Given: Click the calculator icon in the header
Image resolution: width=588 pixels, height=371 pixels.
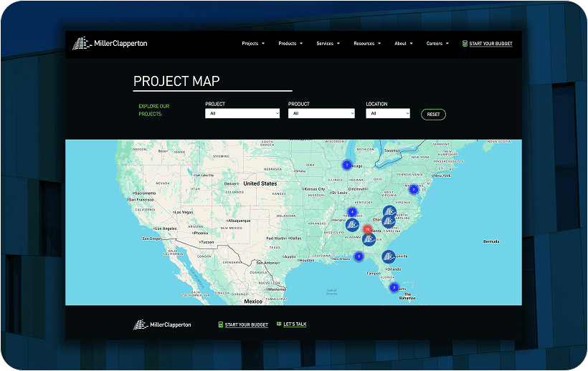Looking at the screenshot, I should click(x=465, y=44).
